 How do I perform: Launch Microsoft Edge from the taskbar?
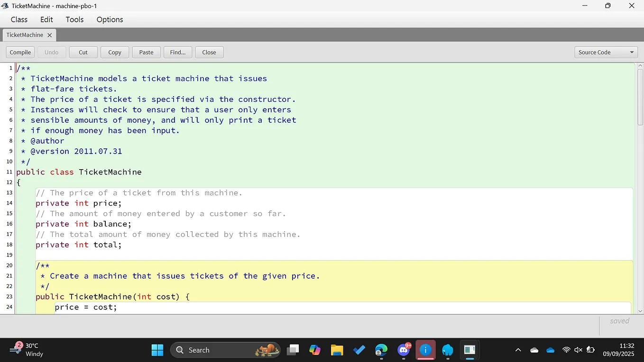pos(381,350)
